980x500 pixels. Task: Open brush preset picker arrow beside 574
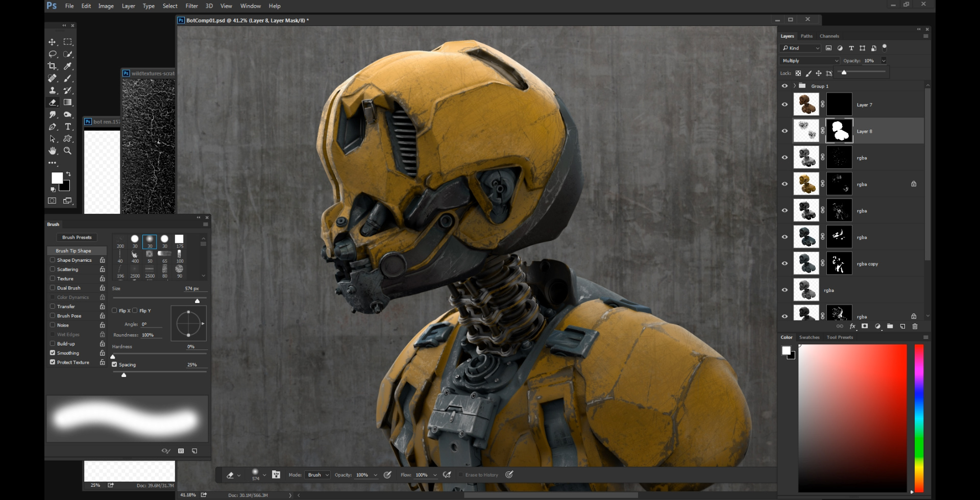(x=264, y=475)
